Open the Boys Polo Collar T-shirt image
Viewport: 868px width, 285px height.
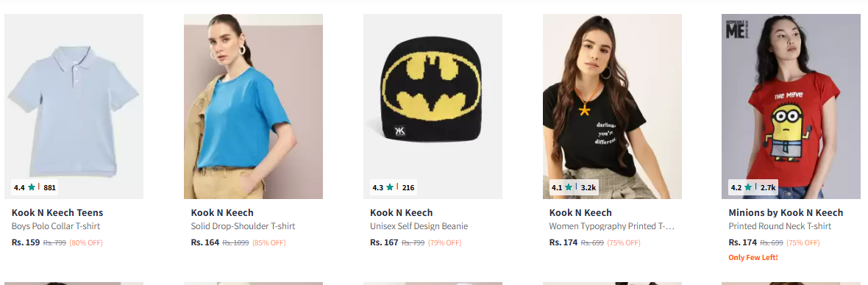(x=74, y=106)
